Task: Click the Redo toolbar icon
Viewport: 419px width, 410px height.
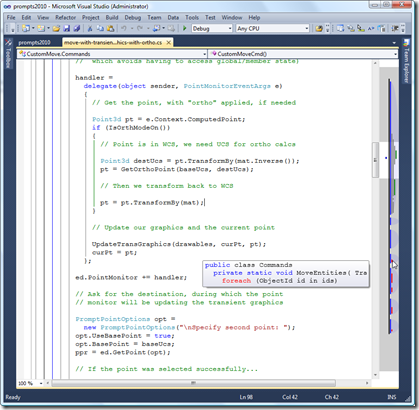Action: 140,29
